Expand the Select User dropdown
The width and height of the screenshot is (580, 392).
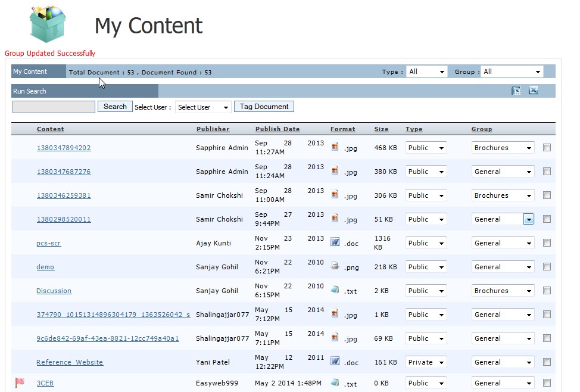(203, 107)
